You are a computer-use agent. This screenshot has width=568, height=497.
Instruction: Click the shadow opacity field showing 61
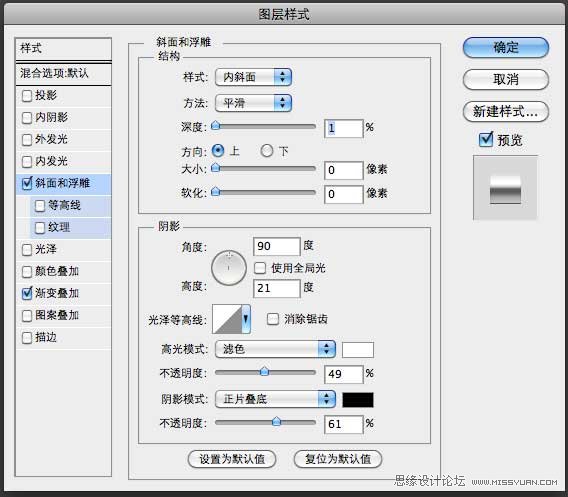[343, 424]
